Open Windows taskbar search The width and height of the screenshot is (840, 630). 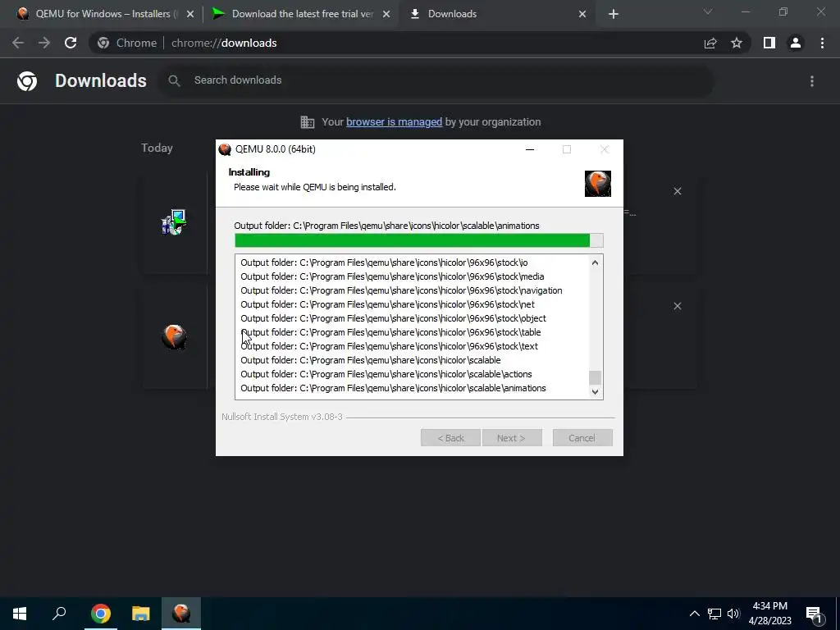[x=59, y=614]
